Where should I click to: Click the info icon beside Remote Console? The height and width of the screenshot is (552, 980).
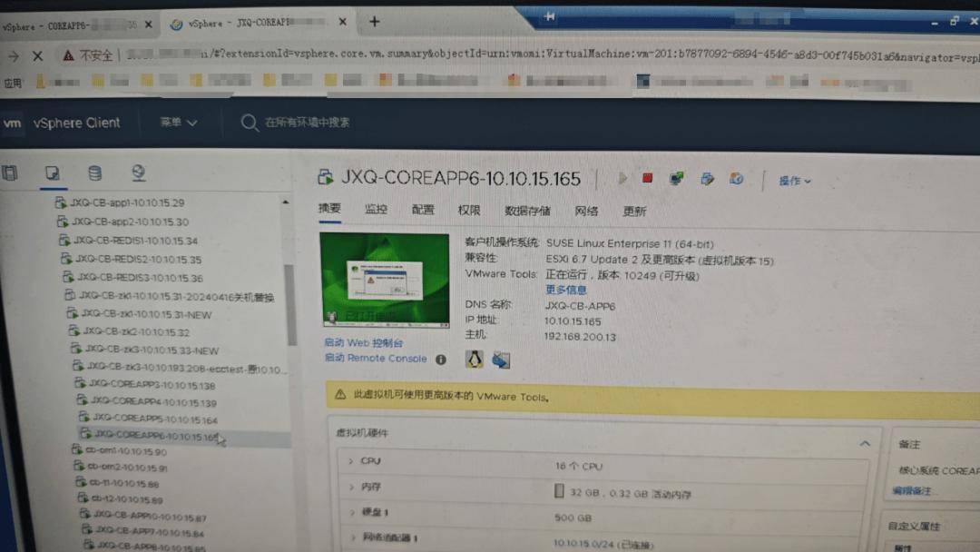pyautogui.click(x=441, y=360)
